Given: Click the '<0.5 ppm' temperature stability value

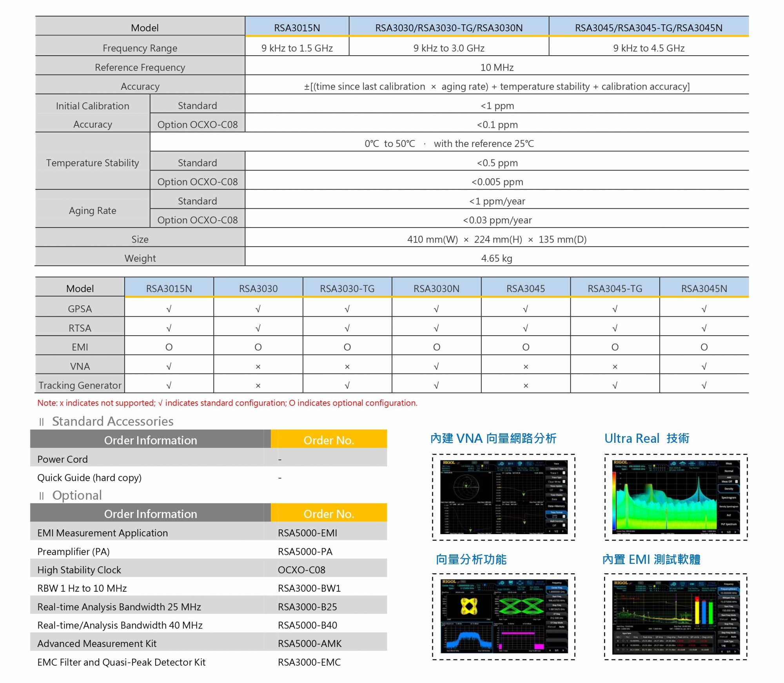Looking at the screenshot, I should coord(497,163).
